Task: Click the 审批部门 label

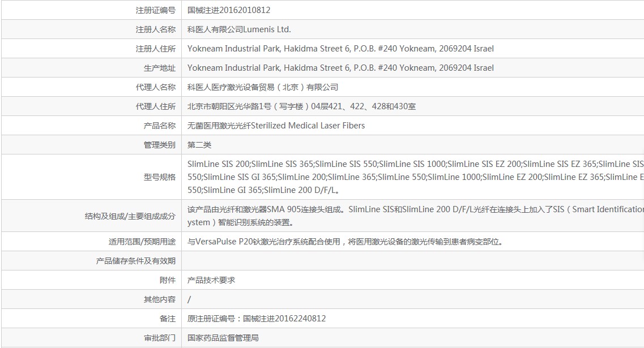Action: tap(159, 338)
